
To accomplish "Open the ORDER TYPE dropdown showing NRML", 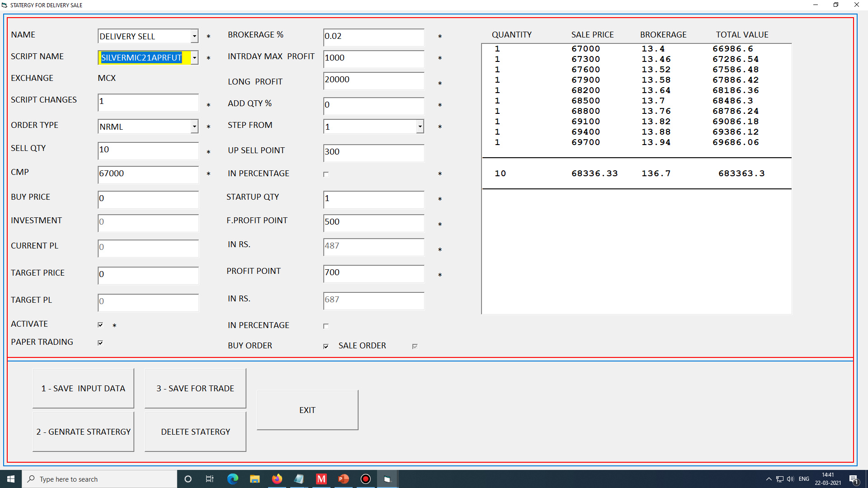I will (194, 127).
